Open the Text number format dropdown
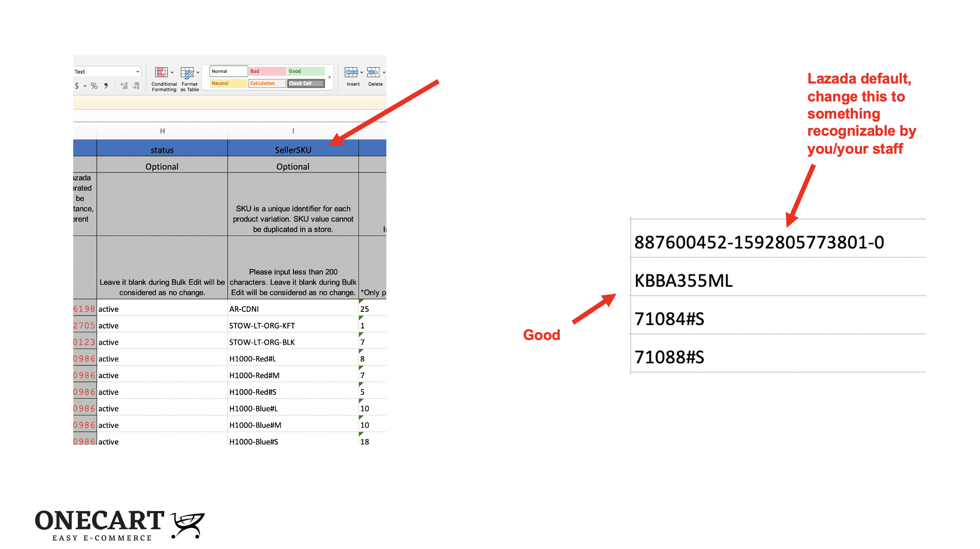The image size is (980, 549). (137, 72)
